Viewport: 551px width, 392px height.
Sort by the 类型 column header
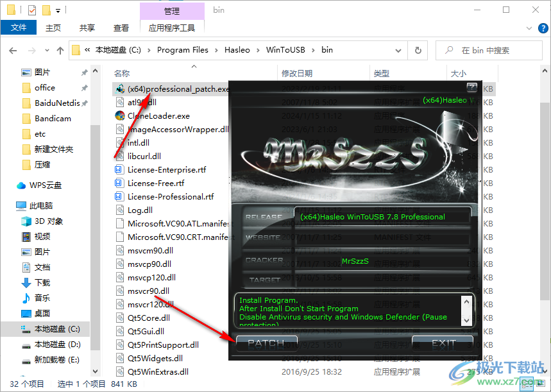click(x=381, y=74)
